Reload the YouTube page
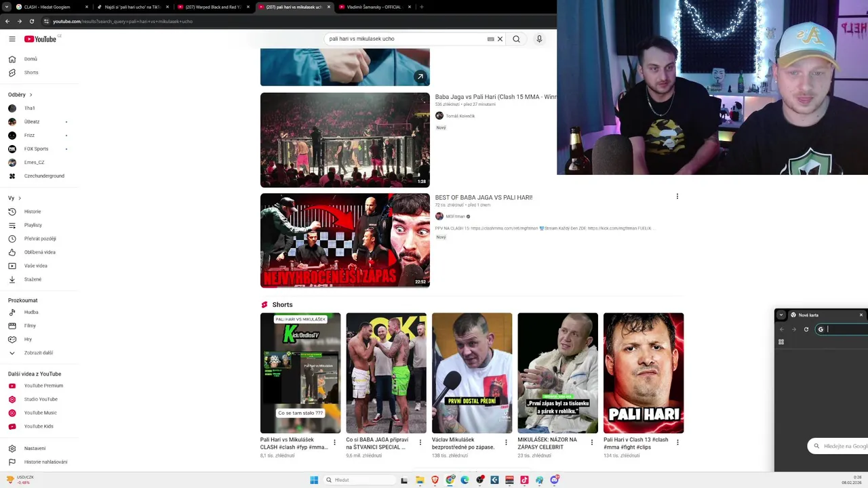Viewport: 868px width, 488px height. (x=31, y=21)
